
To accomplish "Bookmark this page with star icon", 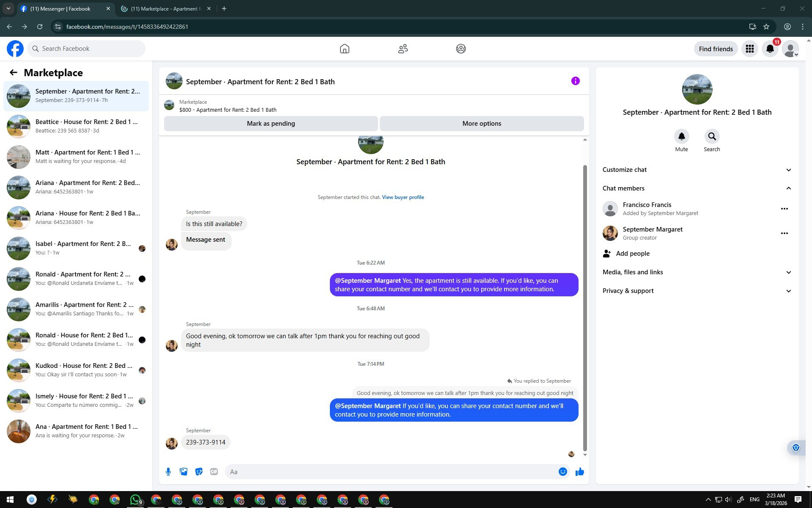I will pos(766,27).
